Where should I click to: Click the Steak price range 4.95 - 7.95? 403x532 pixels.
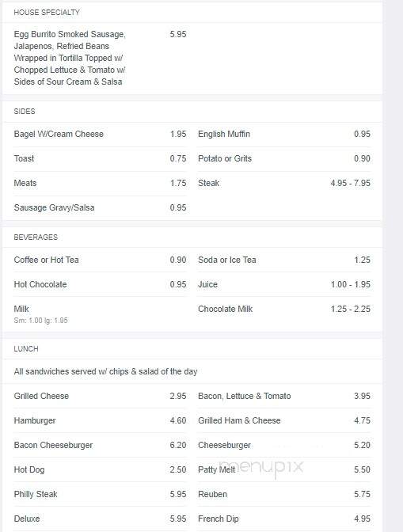click(x=351, y=183)
